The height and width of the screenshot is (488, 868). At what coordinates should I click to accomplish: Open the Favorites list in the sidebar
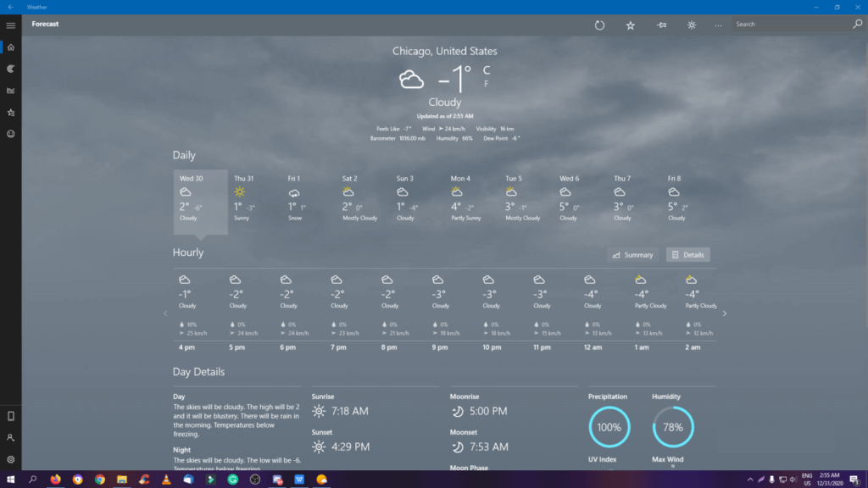11,112
